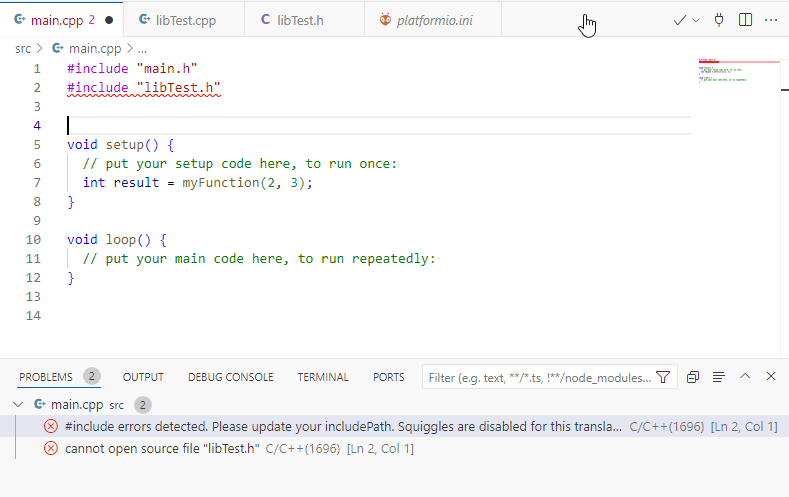Select the TERMINAL panel tab
Viewport: 789px width, 497px height.
323,377
